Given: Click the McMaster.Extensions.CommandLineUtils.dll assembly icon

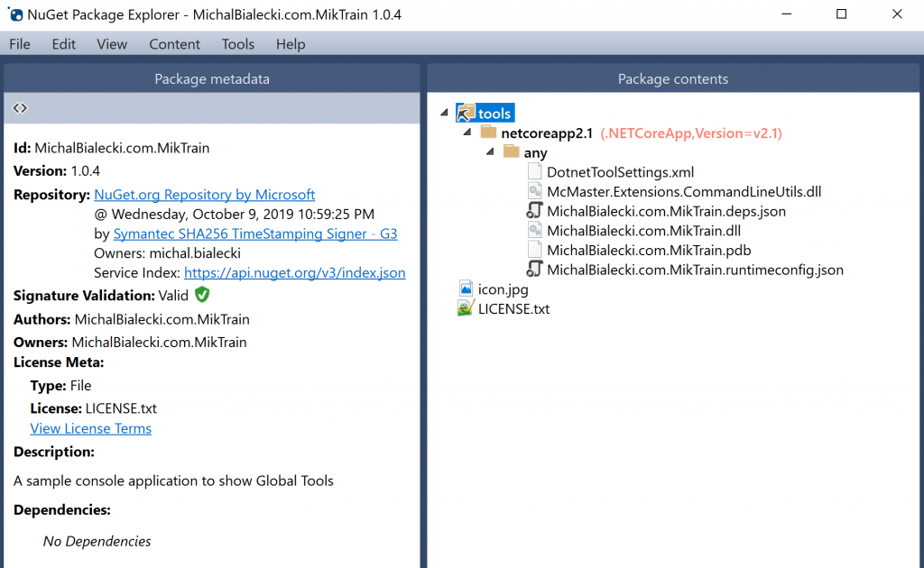Looking at the screenshot, I should tap(534, 191).
